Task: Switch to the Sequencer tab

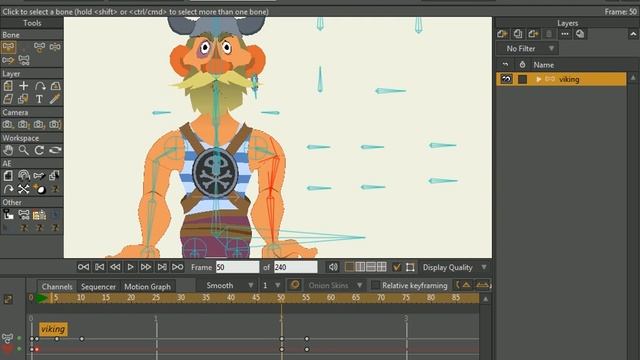Action: point(98,287)
